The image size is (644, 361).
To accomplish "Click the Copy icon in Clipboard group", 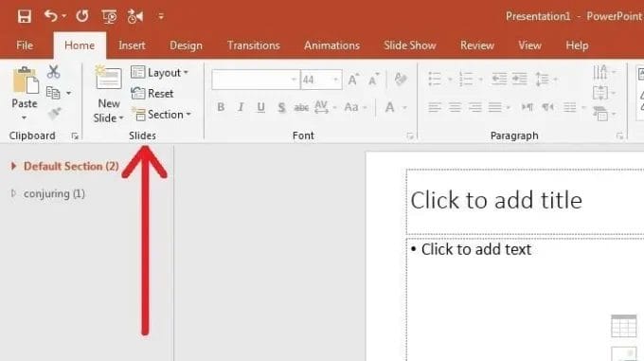I will (x=53, y=93).
